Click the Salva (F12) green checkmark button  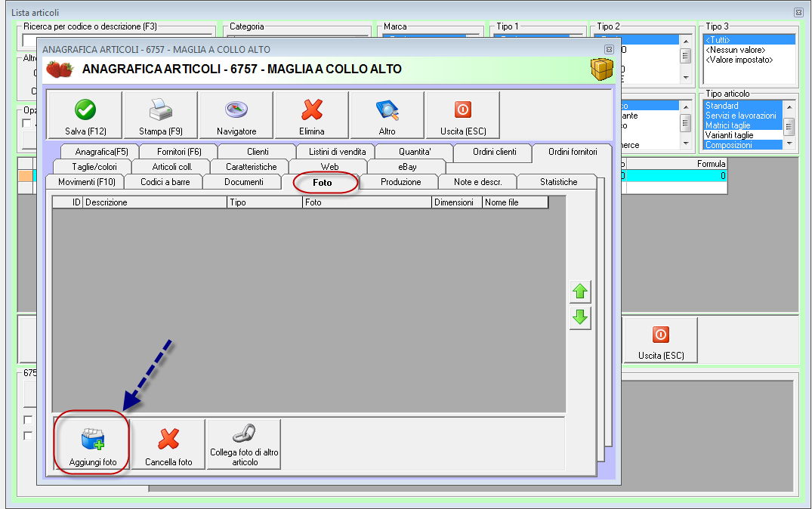[x=85, y=116]
